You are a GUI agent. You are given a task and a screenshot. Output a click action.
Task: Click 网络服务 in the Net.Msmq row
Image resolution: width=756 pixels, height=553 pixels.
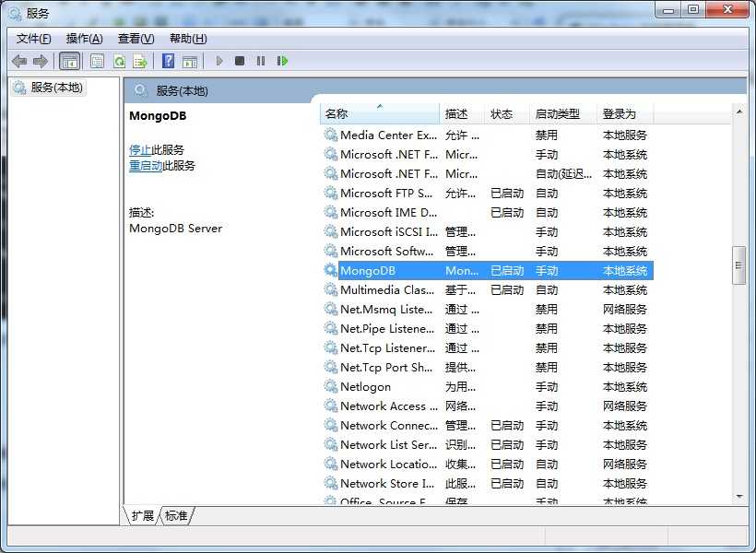pyautogui.click(x=625, y=309)
